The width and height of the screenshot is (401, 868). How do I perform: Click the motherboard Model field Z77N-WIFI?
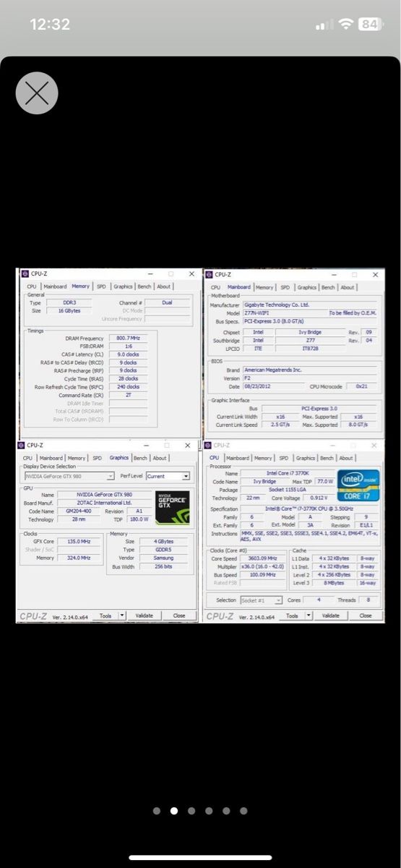[x=285, y=312]
